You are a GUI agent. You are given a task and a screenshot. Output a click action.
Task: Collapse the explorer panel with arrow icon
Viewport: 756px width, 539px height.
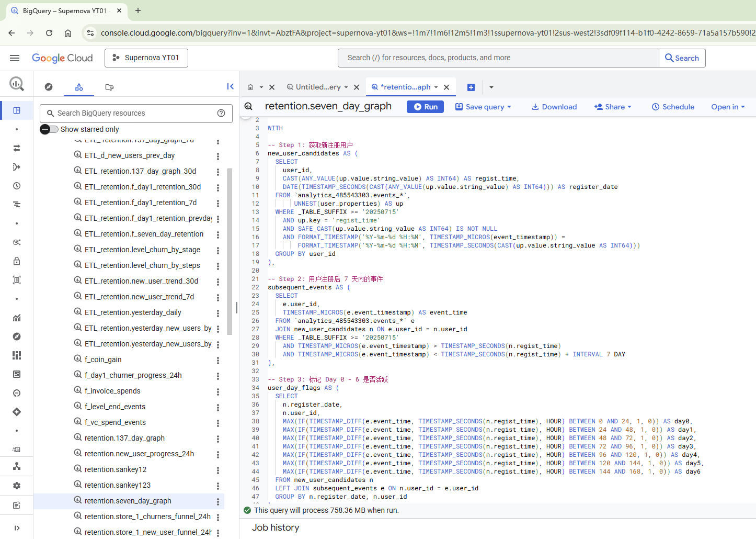pyautogui.click(x=230, y=86)
